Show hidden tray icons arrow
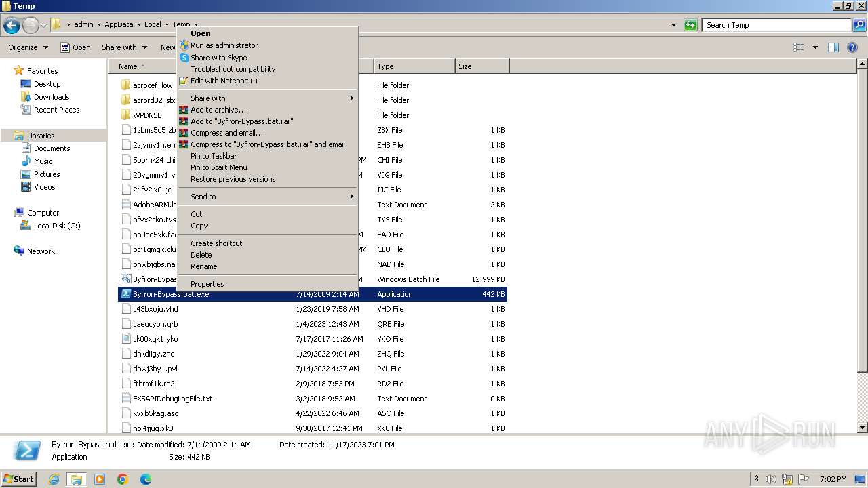868x488 pixels. [x=757, y=479]
